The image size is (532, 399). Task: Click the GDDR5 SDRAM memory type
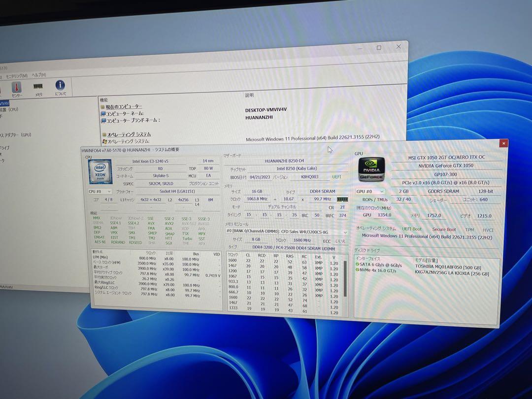click(x=443, y=191)
